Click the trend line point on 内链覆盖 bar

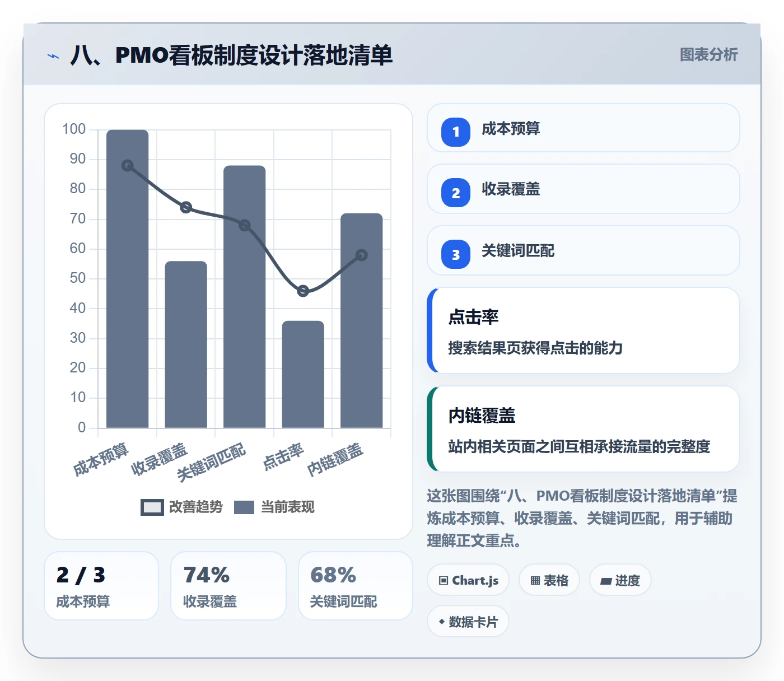(362, 255)
